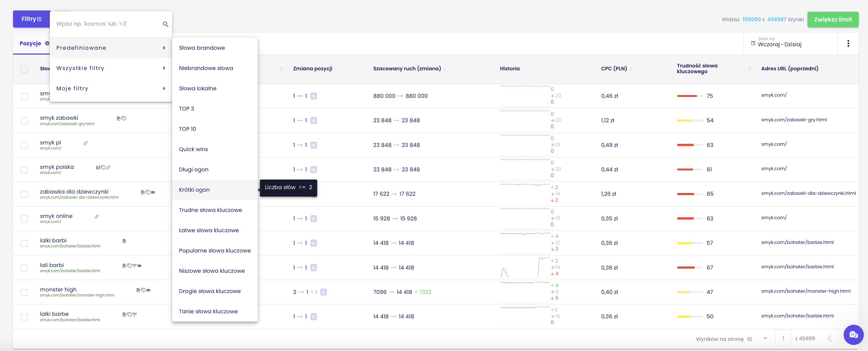Screen dimensions: 868x351
Task: Click the Google badge in monster high row
Action: pyautogui.click(x=323, y=292)
